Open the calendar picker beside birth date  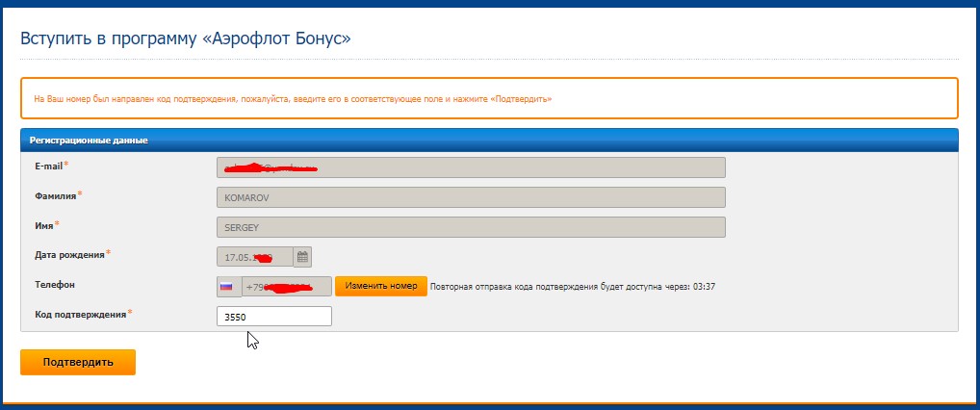click(x=302, y=257)
